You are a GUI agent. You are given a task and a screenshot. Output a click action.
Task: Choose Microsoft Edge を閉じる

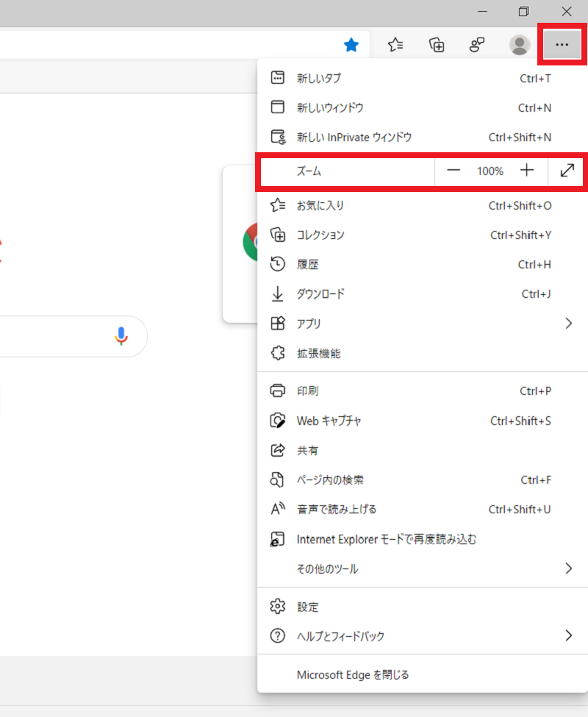pos(423,674)
